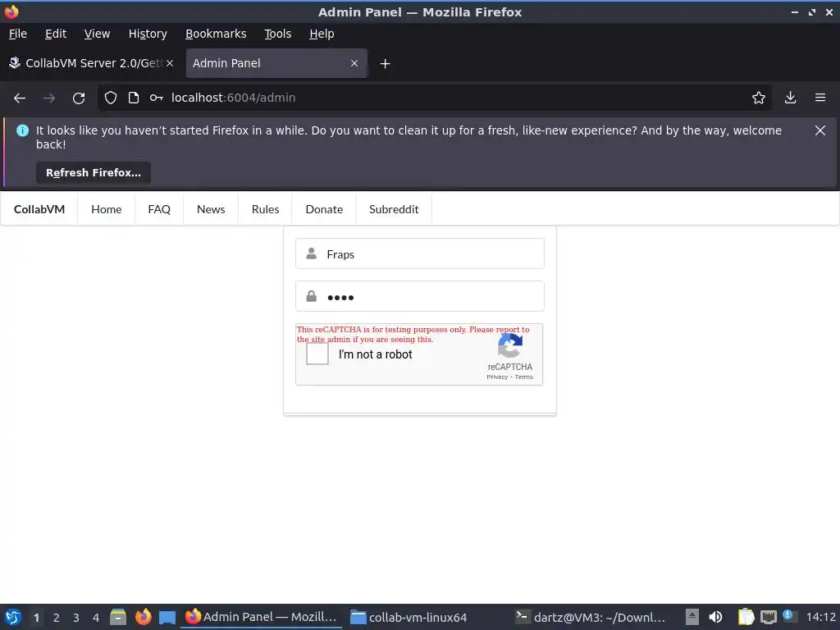Open the View menu
This screenshot has width=840, height=630.
click(97, 34)
